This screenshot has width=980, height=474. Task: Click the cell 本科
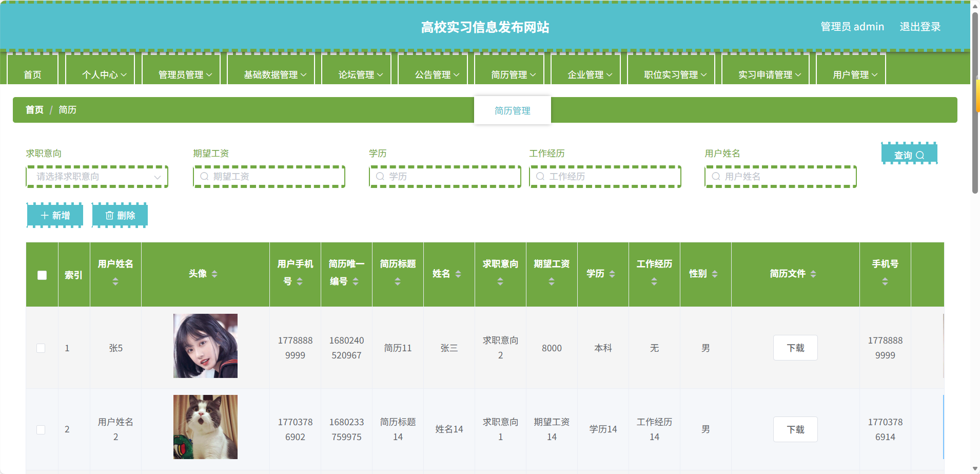[x=603, y=348]
